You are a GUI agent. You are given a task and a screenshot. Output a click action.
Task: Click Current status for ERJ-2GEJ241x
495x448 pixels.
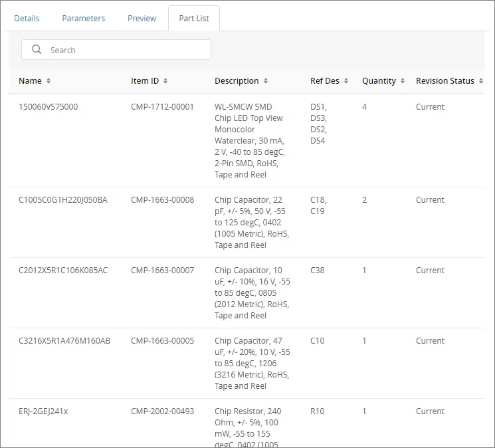coord(430,411)
